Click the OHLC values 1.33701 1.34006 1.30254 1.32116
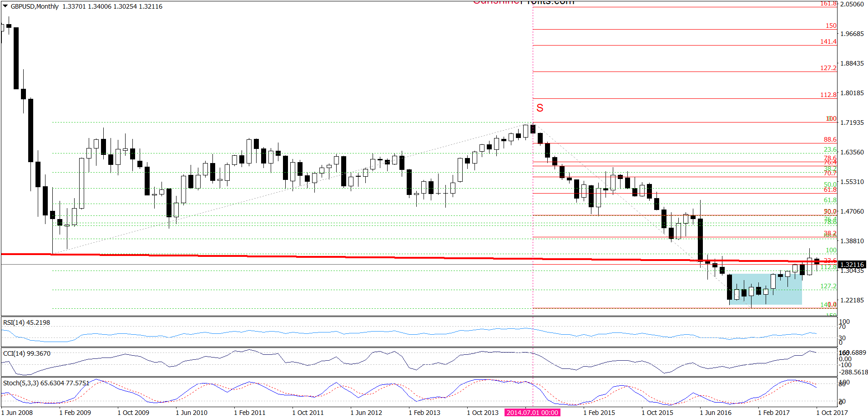 click(112, 6)
